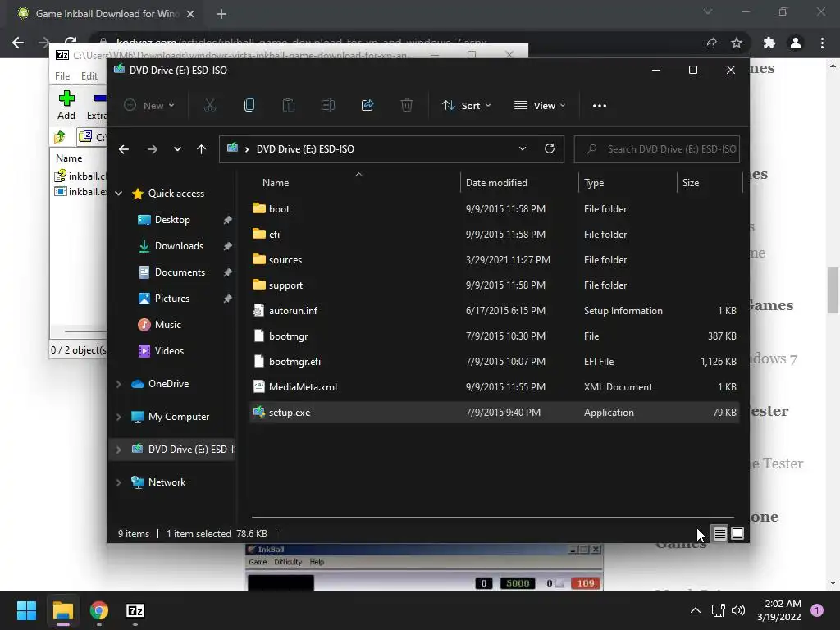The width and height of the screenshot is (840, 630).
Task: Open Chrome extensions puzzle icon
Action: 769,43
